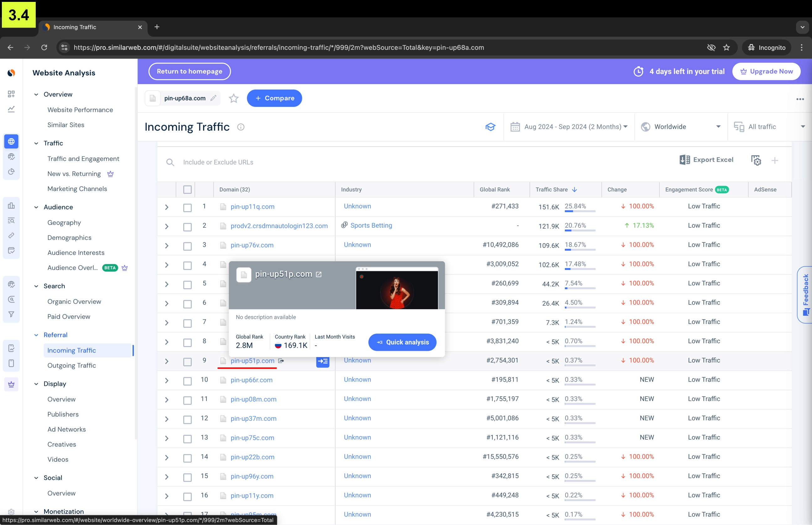Screen dimensions: 812x525
Task: Open Outgoing Traffic in sidebar
Action: point(72,366)
